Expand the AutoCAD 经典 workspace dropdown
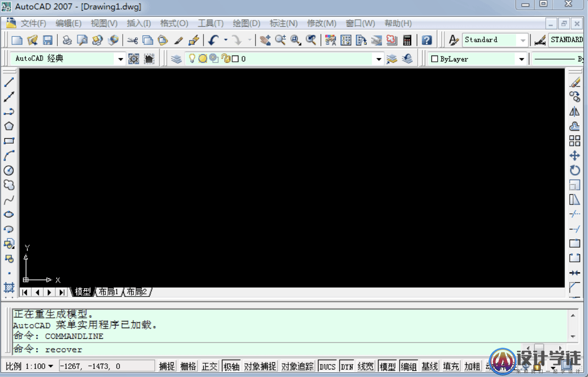This screenshot has width=588, height=377. [x=120, y=59]
